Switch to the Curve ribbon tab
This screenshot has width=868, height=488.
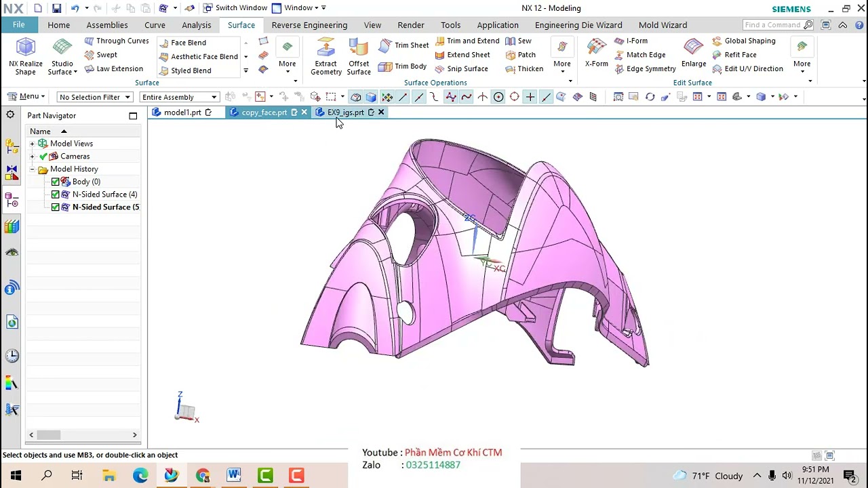(155, 25)
